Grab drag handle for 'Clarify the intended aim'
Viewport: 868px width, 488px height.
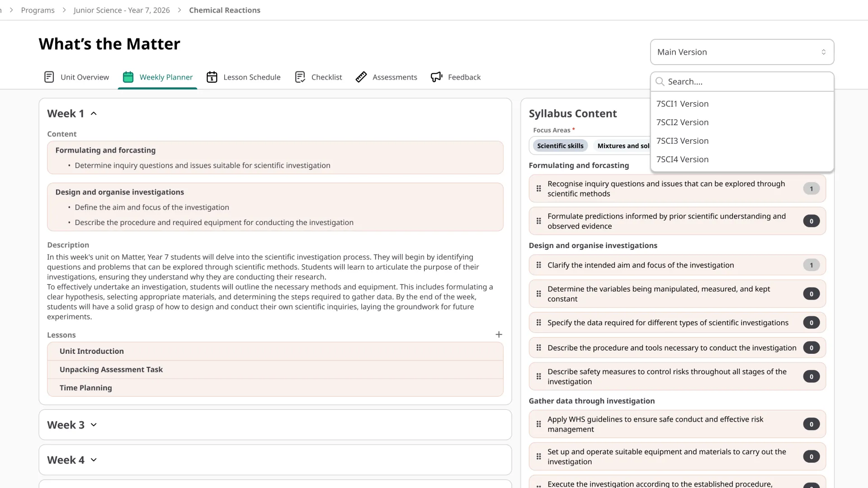point(538,265)
